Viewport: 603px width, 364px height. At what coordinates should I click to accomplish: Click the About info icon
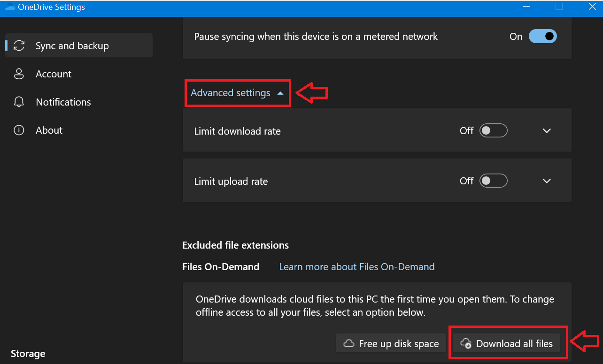click(19, 130)
